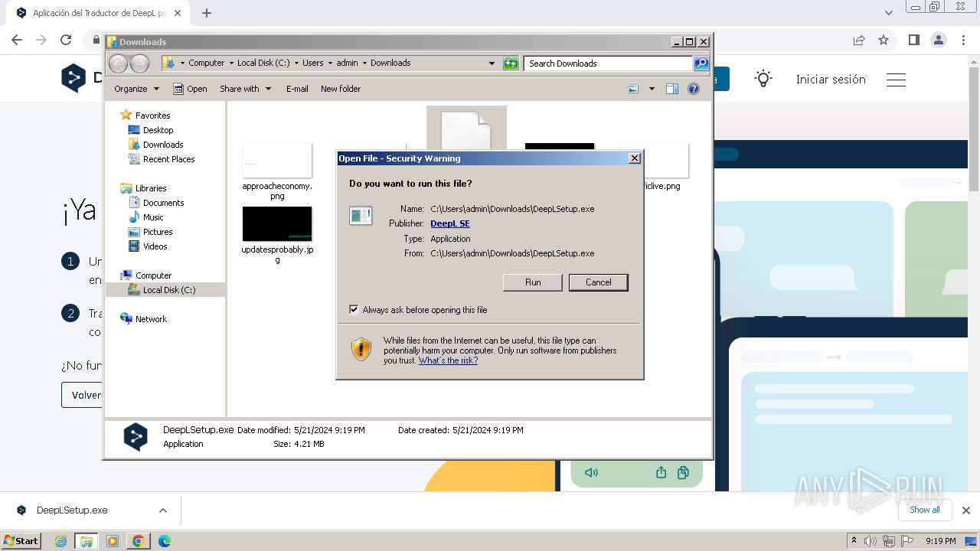Open the DeepL SE publisher link
980x551 pixels.
tap(450, 223)
